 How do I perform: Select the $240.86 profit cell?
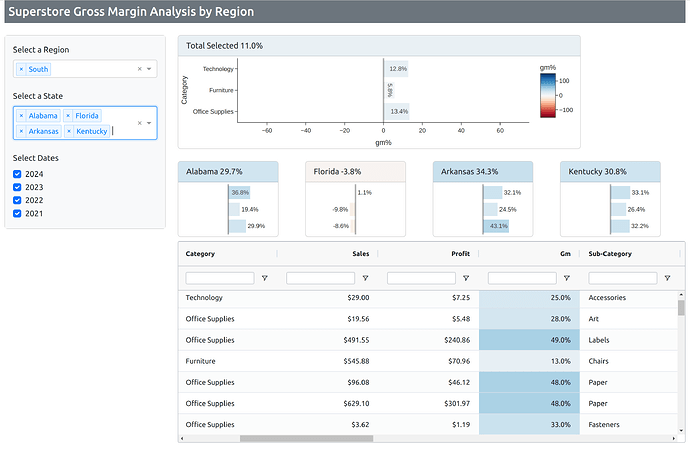click(x=428, y=340)
